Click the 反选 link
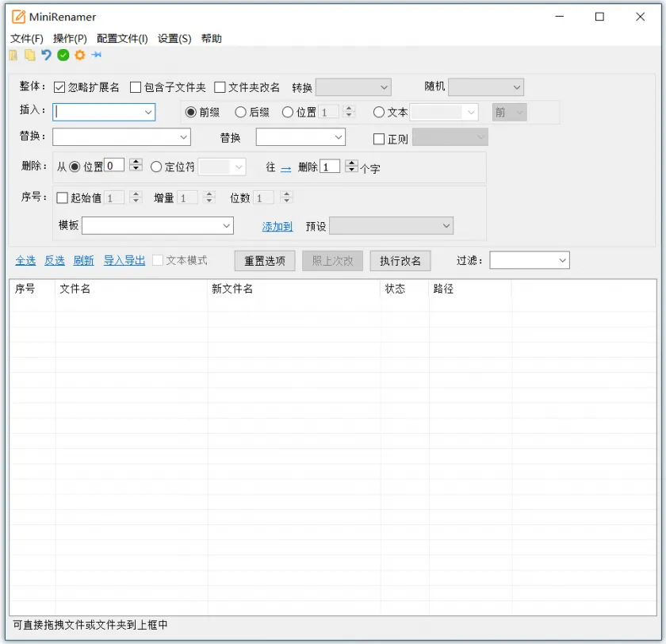This screenshot has width=666, height=644. click(x=55, y=260)
